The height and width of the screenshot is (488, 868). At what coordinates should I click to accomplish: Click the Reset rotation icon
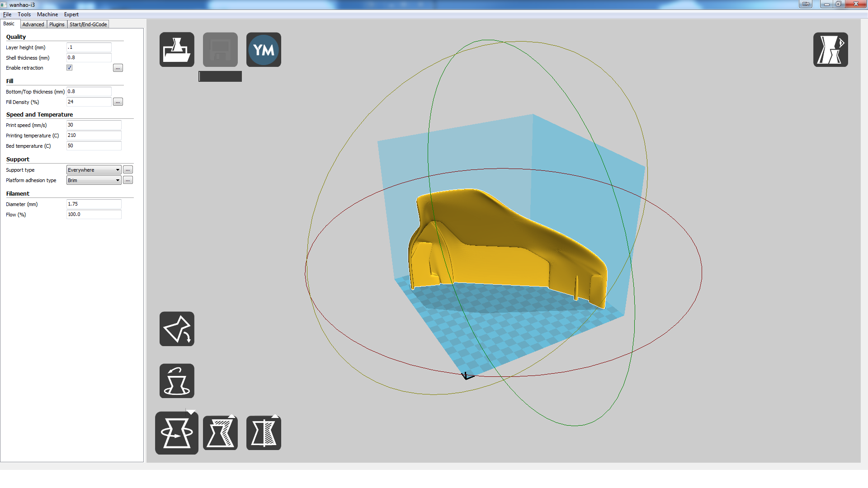pyautogui.click(x=177, y=381)
